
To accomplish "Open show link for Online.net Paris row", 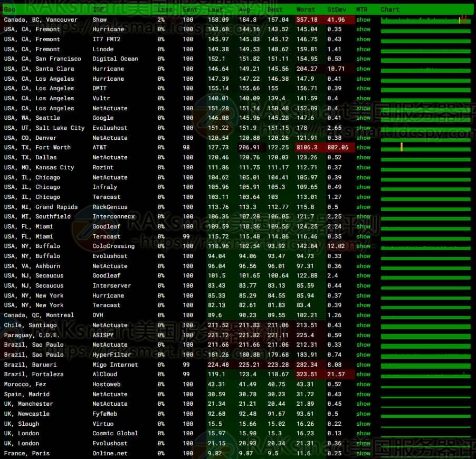I will [363, 453].
